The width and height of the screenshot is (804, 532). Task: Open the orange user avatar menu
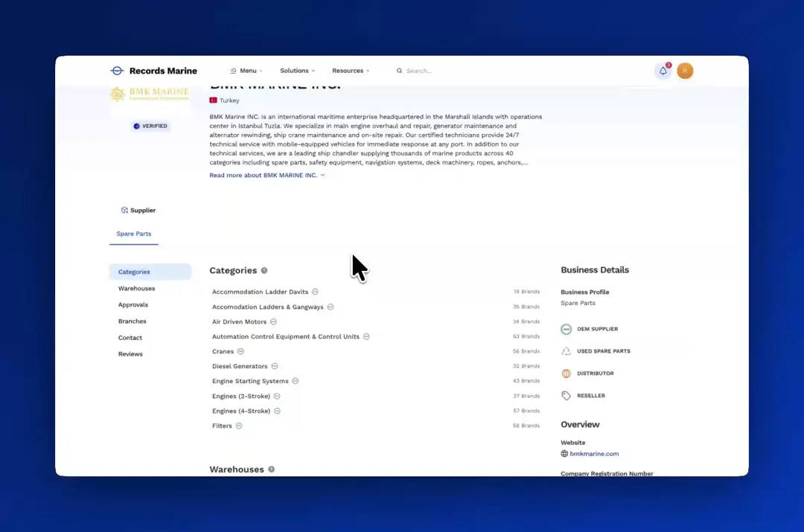point(685,71)
